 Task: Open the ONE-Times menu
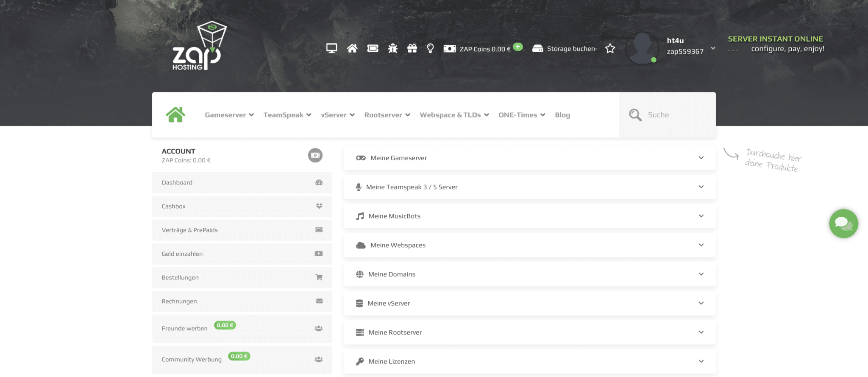point(522,115)
